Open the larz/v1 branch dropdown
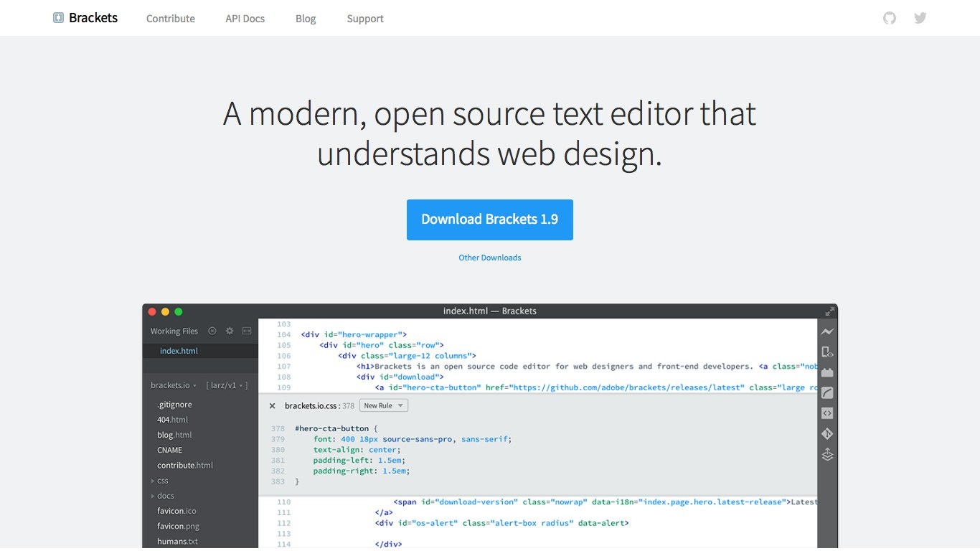The width and height of the screenshot is (980, 551). [x=227, y=385]
